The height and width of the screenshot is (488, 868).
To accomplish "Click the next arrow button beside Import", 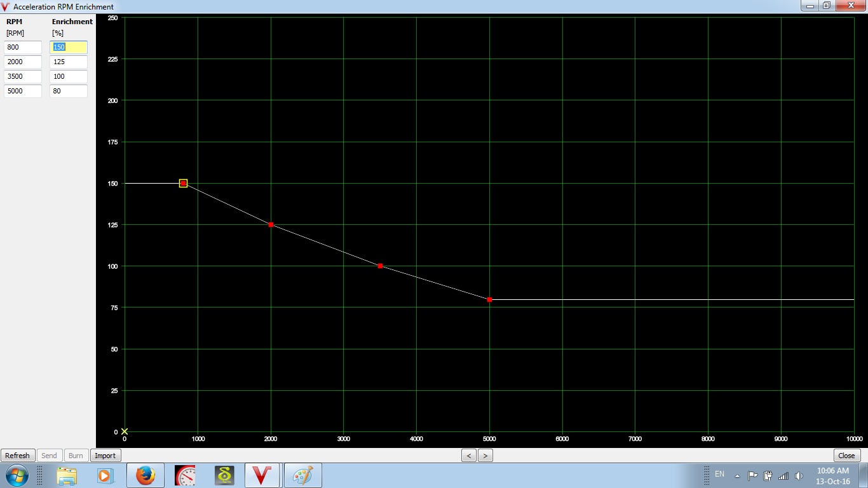I will pos(485,456).
